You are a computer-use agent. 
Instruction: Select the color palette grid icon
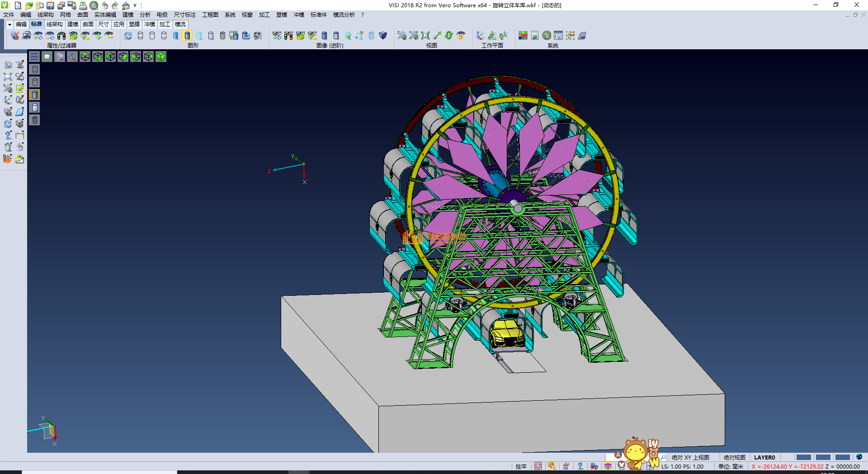click(523, 35)
